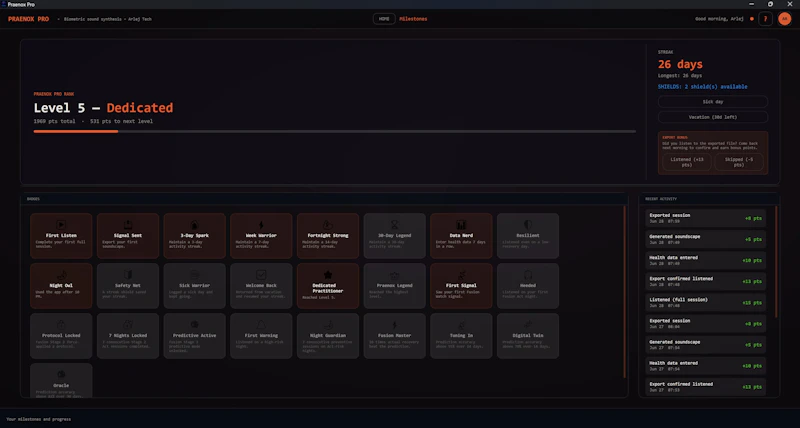Click the Heeded badge icon
800x428 pixels.
[x=528, y=274]
